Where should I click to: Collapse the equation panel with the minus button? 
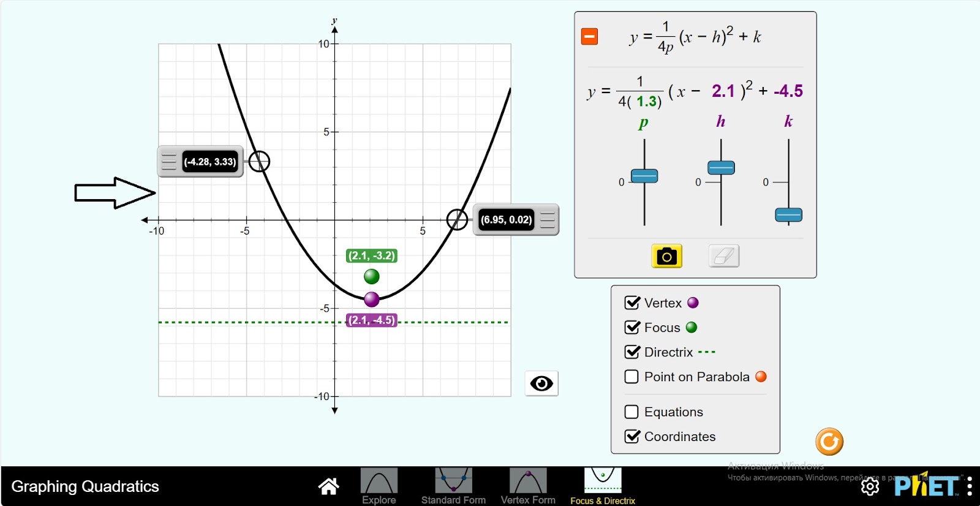click(x=589, y=37)
